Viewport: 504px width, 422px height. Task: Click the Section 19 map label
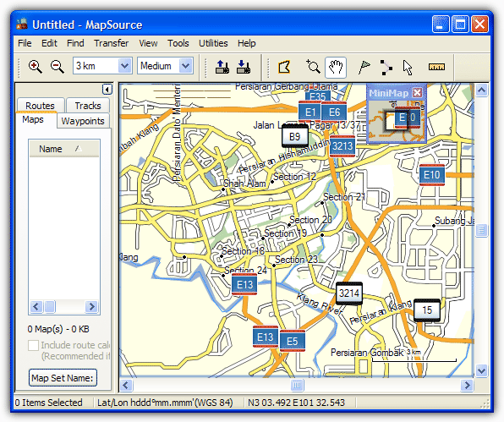286,233
